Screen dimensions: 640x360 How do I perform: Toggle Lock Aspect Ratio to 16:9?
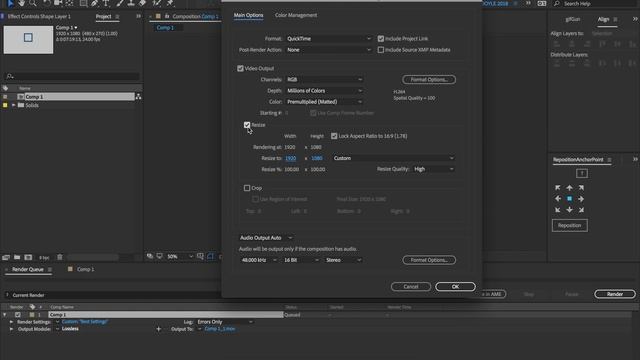click(334, 136)
